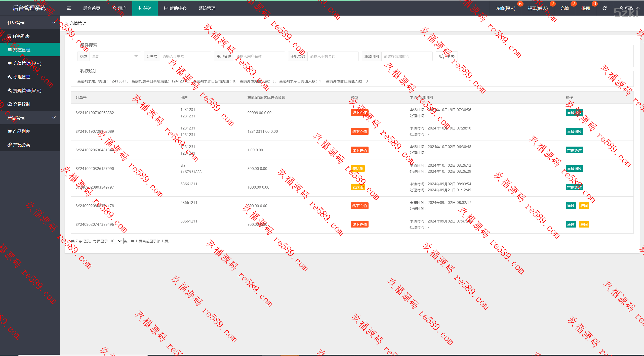
Task: Open 提现管理 sidebar item
Action: pyautogui.click(x=22, y=77)
